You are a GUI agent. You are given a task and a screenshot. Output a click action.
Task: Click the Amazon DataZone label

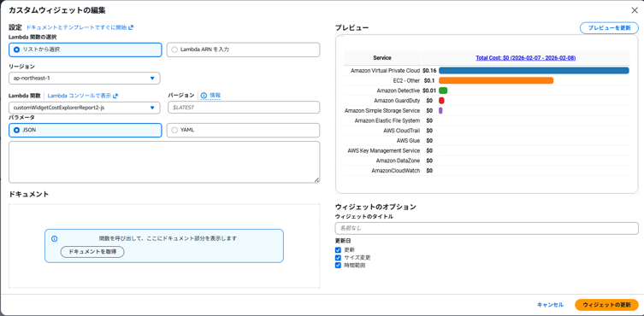[x=398, y=161]
